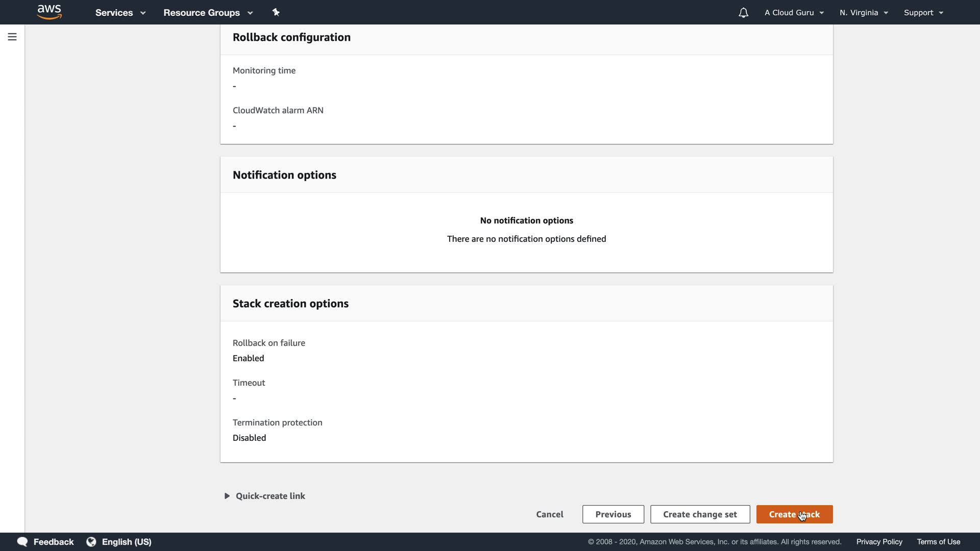This screenshot has height=551, width=980.
Task: Click the Create change set button
Action: [700, 514]
